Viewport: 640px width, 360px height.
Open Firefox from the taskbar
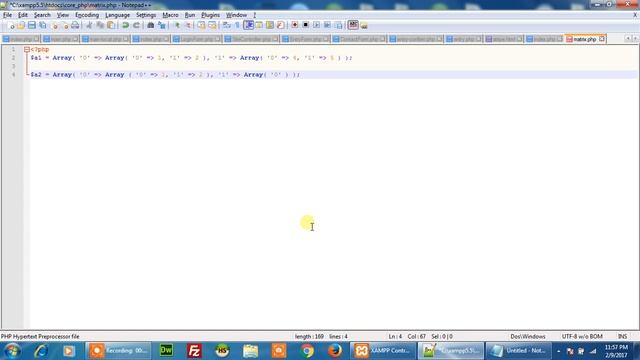coord(335,351)
